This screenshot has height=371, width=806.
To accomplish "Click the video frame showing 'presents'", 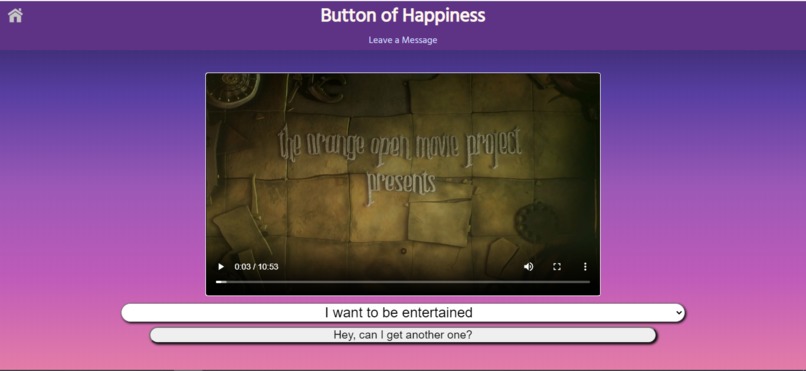I will (403, 184).
